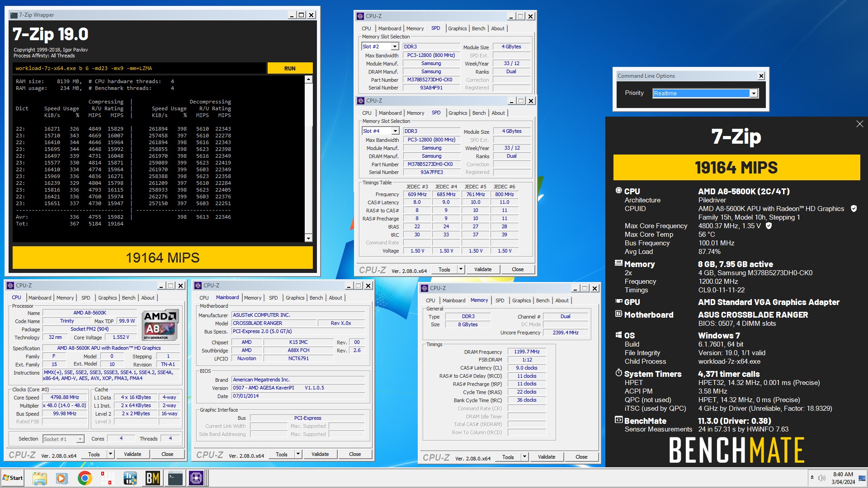The image size is (868, 488).
Task: Launch Windows Media Player from taskbar
Action: click(x=62, y=478)
